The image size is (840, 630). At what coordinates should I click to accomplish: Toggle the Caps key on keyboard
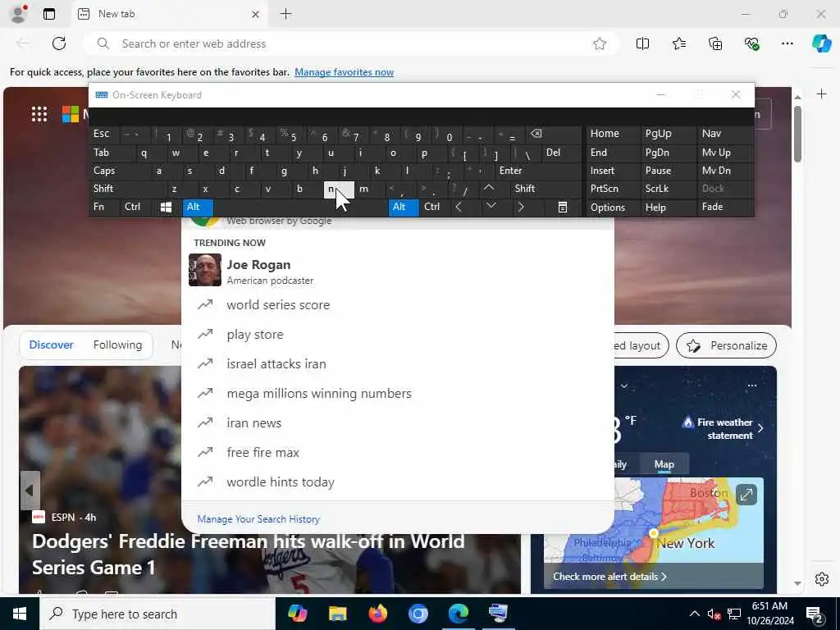coord(119,171)
